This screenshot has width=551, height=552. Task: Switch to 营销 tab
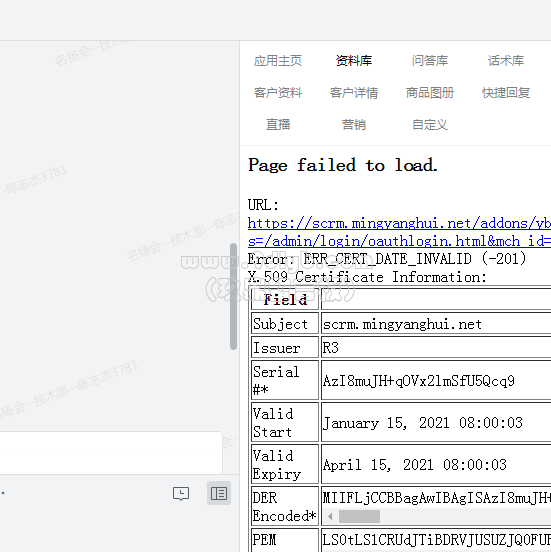pyautogui.click(x=354, y=125)
